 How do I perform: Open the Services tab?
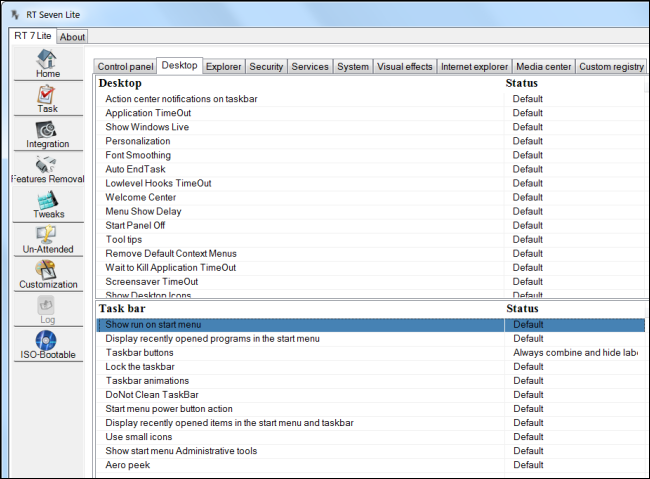pyautogui.click(x=310, y=66)
